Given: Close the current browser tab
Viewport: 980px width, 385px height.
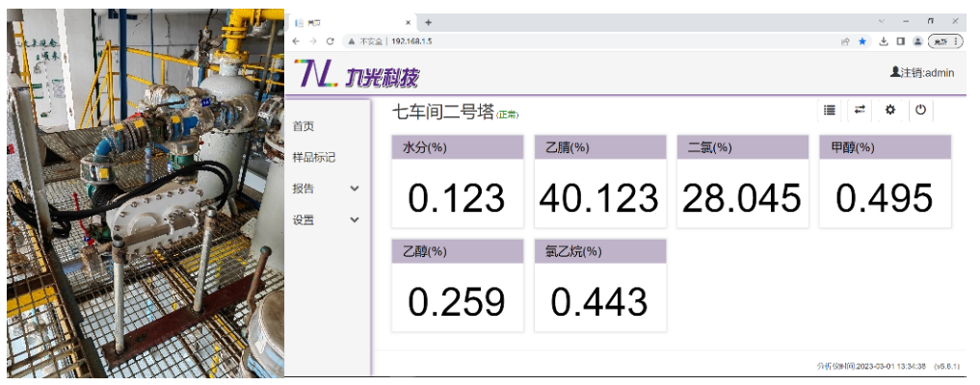Looking at the screenshot, I should pyautogui.click(x=409, y=22).
